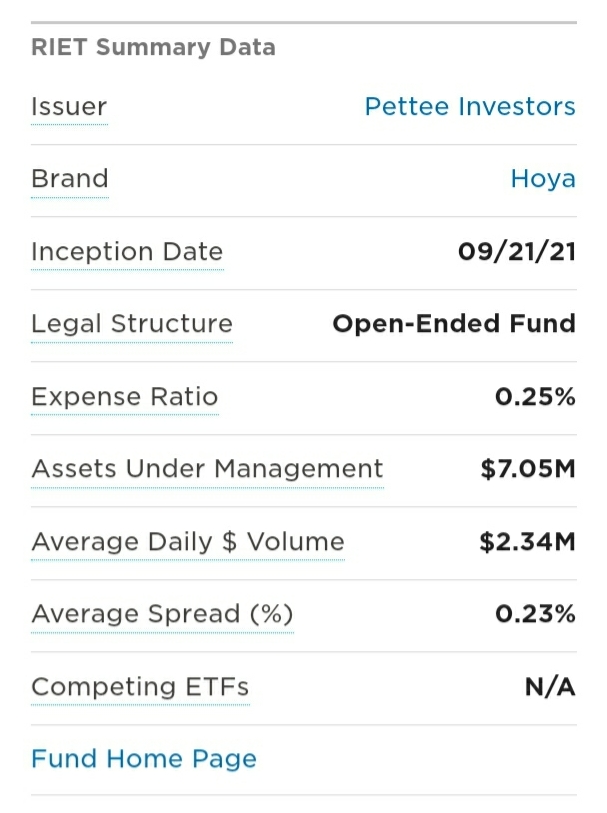Select the 09/21/21 inception date value
The height and width of the screenshot is (813, 607).
pos(517,252)
